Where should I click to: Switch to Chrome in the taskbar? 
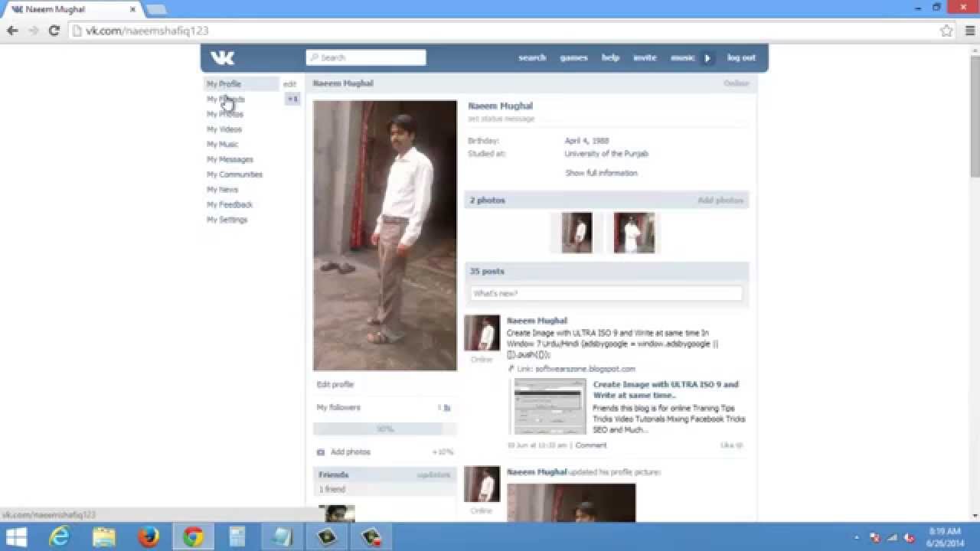point(193,537)
